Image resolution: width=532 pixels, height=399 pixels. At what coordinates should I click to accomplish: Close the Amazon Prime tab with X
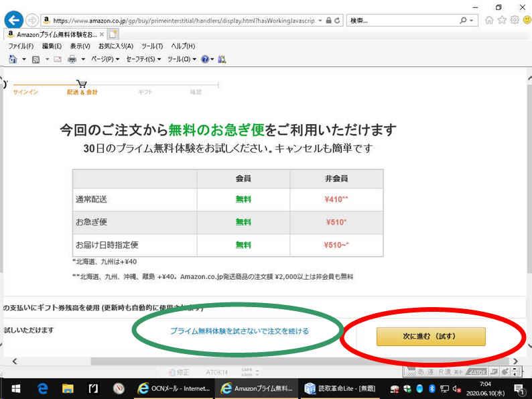102,34
